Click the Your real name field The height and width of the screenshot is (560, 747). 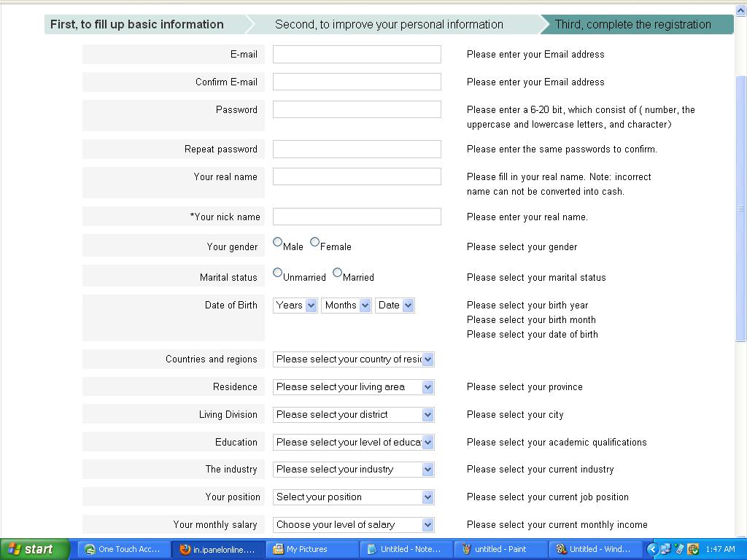click(x=357, y=176)
